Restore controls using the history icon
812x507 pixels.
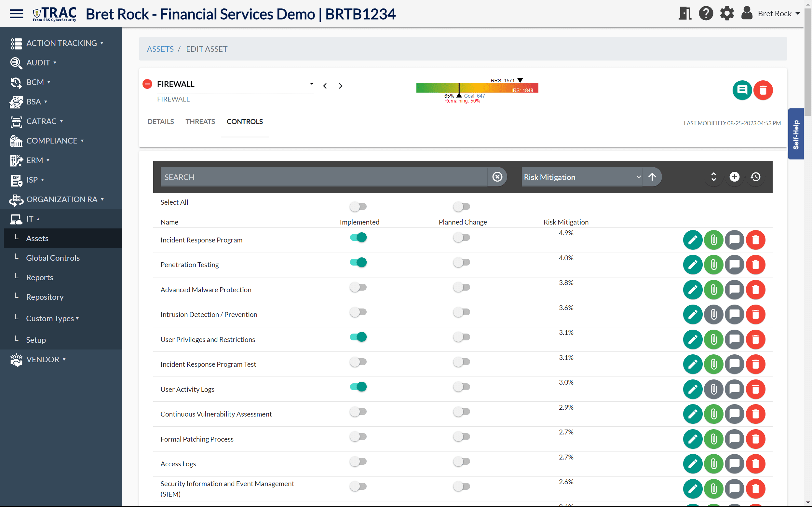click(x=755, y=177)
